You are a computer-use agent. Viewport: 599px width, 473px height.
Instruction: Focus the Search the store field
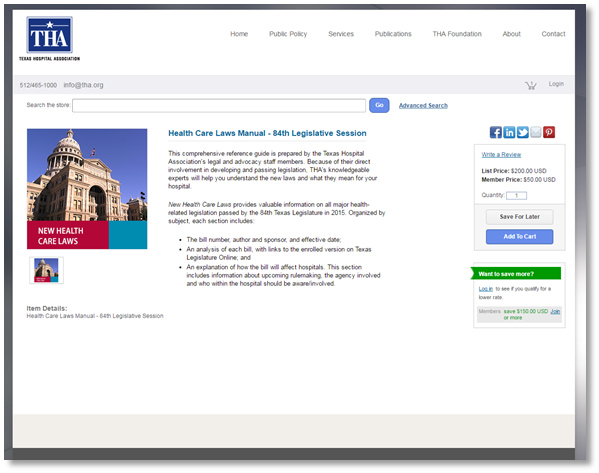[x=219, y=105]
